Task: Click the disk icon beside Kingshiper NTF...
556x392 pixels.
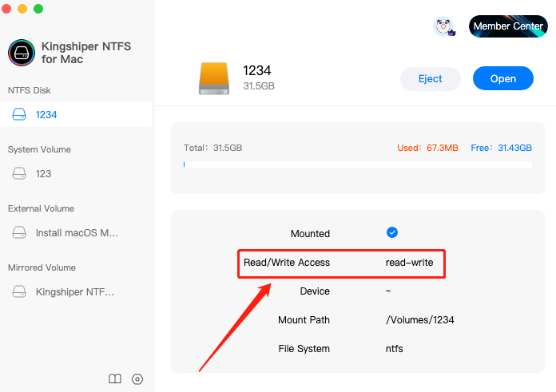Action: (19, 291)
